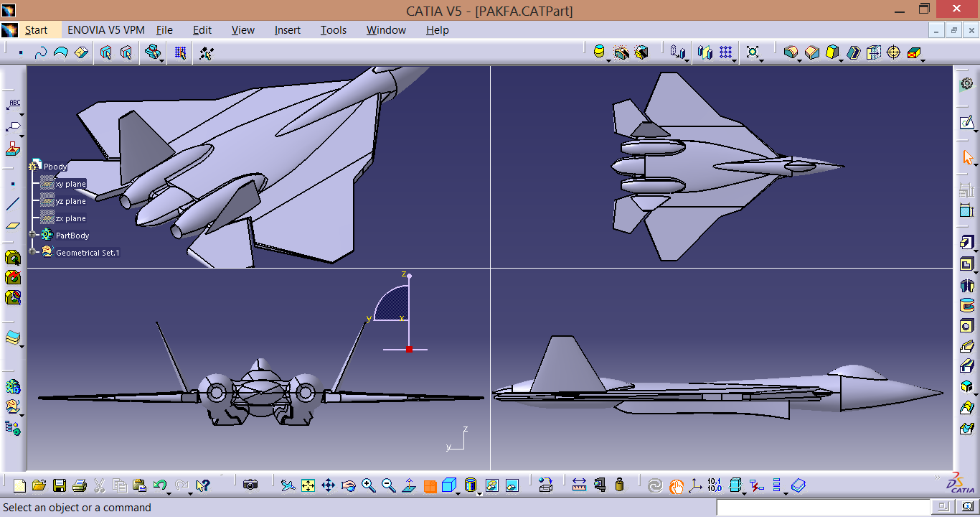980x517 pixels.
Task: Click the red compass manipulation handle
Action: 409,349
